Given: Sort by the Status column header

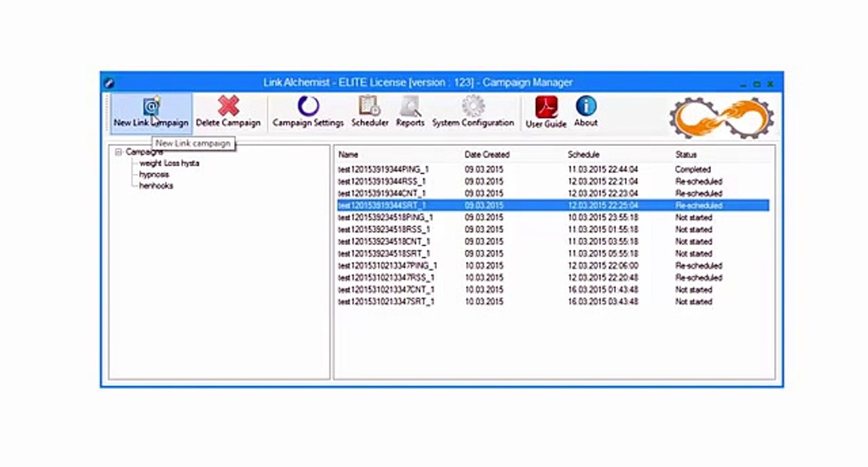Looking at the screenshot, I should tap(686, 155).
